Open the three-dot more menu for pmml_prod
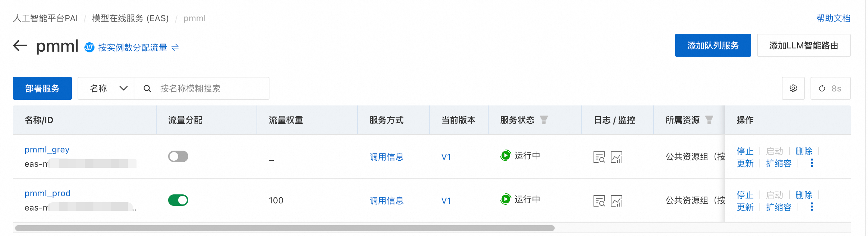This screenshot has width=868, height=236. pyautogui.click(x=812, y=207)
